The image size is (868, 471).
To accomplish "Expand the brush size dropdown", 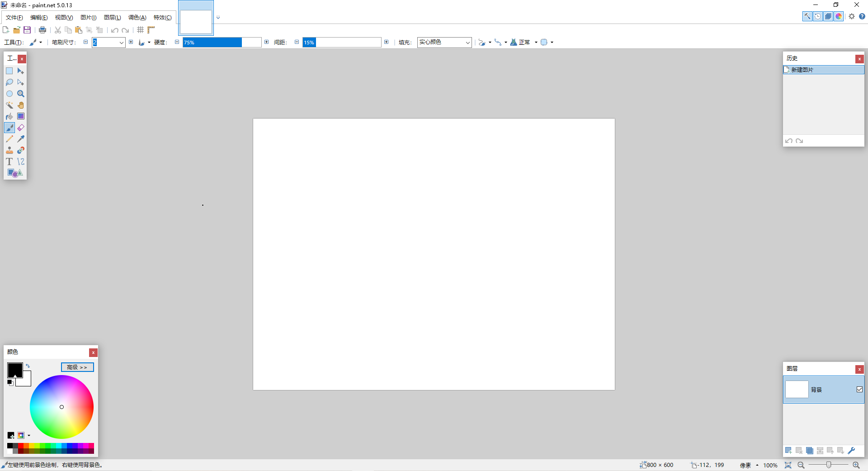I will pos(121,43).
